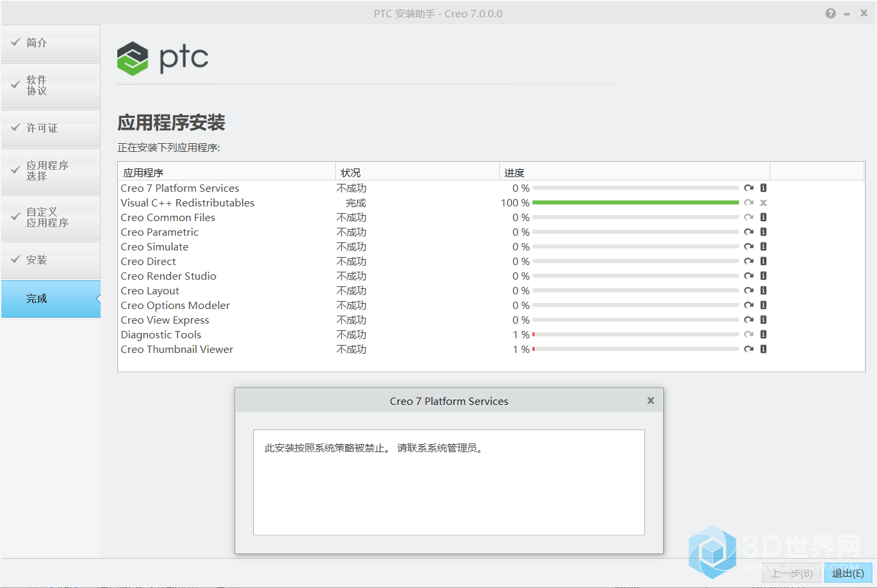Show info for Creo Render Studio
This screenshot has width=877, height=588.
(764, 276)
